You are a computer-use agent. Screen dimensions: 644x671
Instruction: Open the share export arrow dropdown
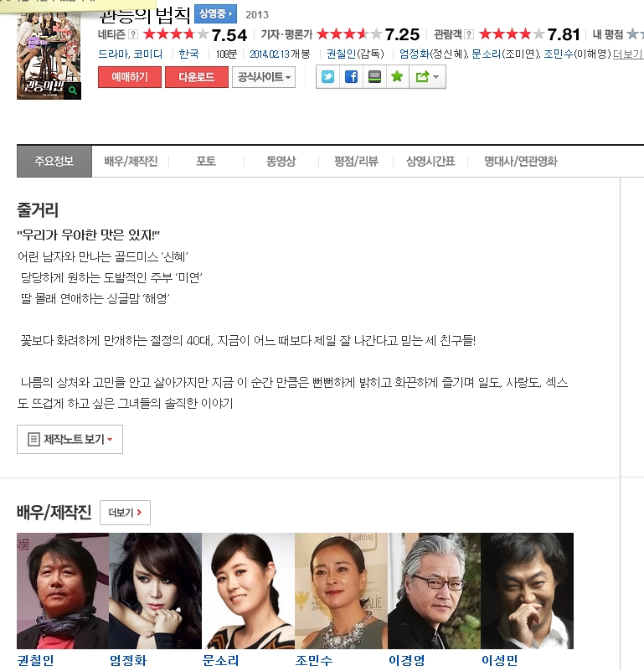click(x=427, y=77)
